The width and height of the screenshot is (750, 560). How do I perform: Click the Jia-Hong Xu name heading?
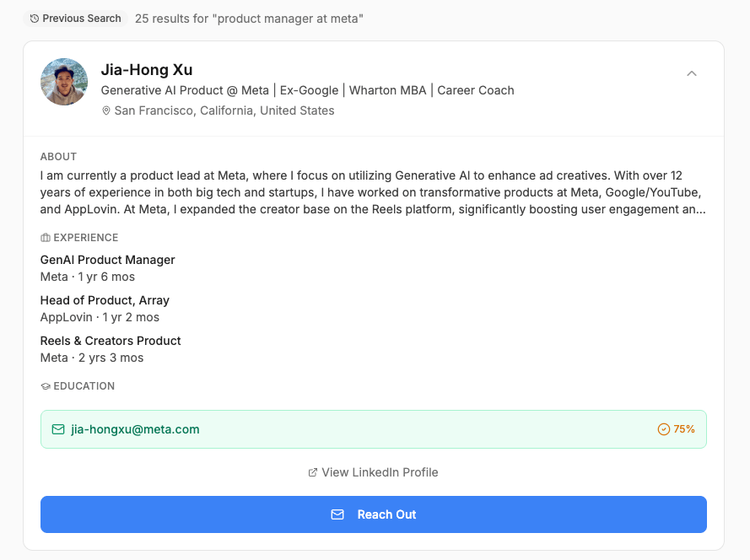point(147,70)
